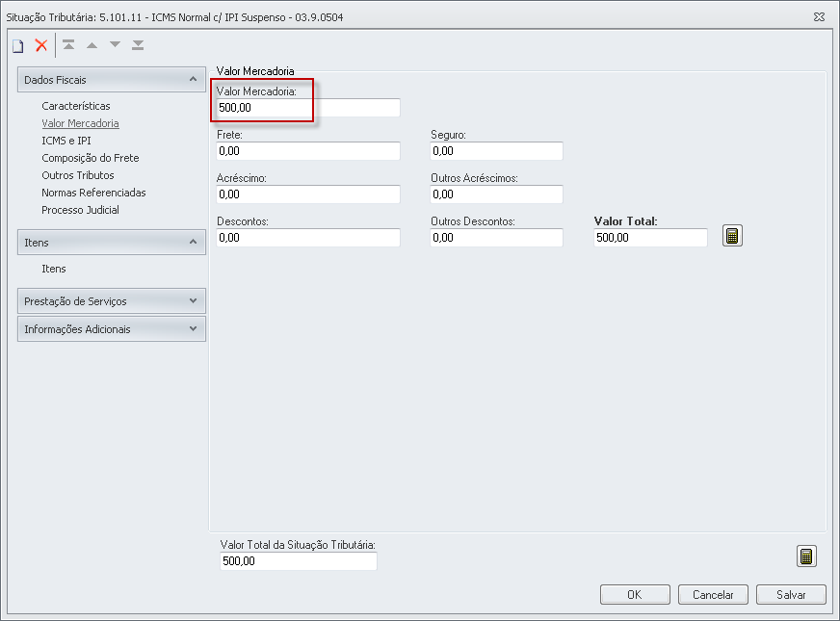840x621 pixels.
Task: Go to ICMS e IPI section
Action: [66, 141]
